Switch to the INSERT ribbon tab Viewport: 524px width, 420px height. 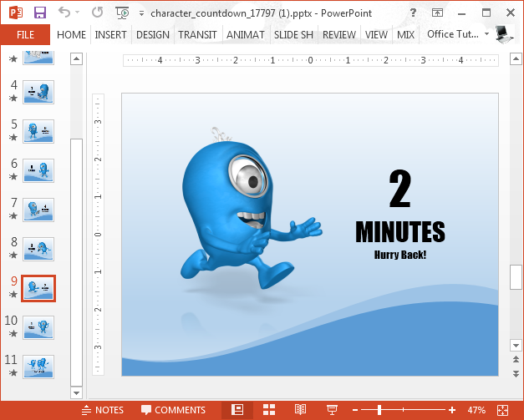coord(110,35)
